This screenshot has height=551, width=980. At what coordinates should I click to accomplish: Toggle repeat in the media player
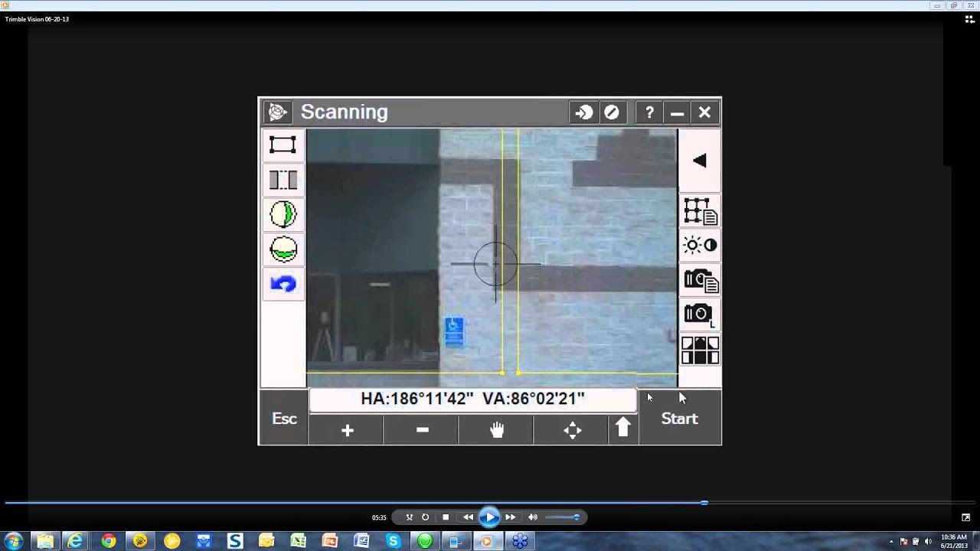tap(426, 517)
